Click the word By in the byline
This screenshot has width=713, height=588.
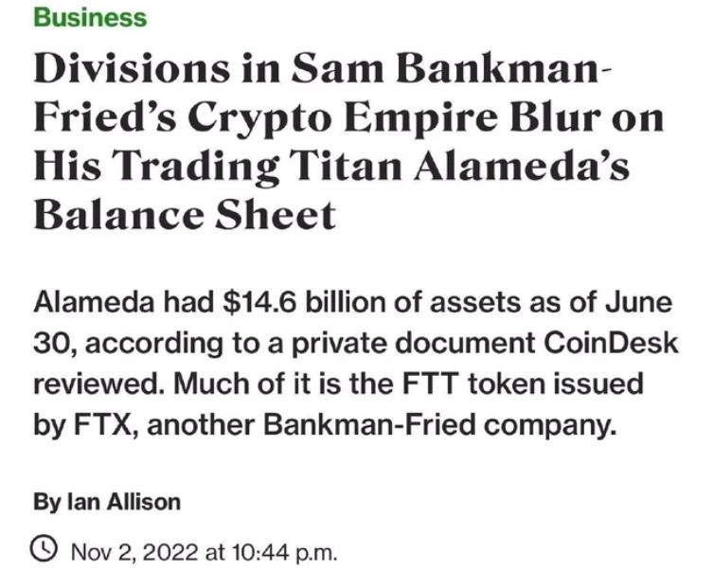47,503
